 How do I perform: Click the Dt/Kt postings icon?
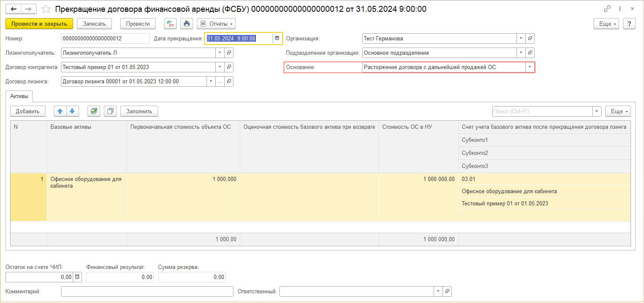point(170,24)
